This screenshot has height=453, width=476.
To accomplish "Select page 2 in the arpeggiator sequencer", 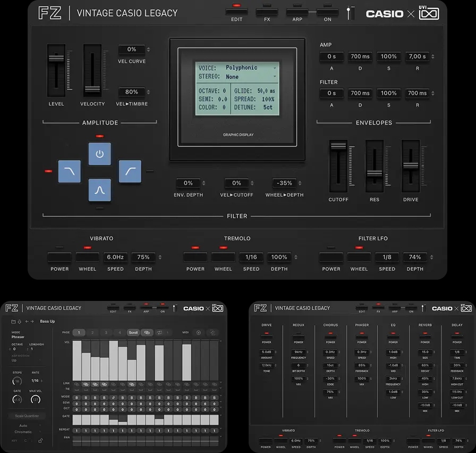I will point(92,332).
